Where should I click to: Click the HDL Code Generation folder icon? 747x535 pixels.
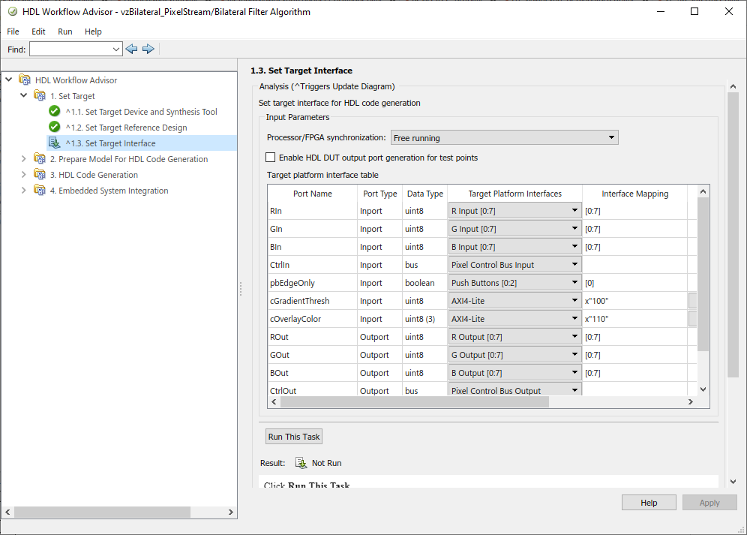pos(40,175)
